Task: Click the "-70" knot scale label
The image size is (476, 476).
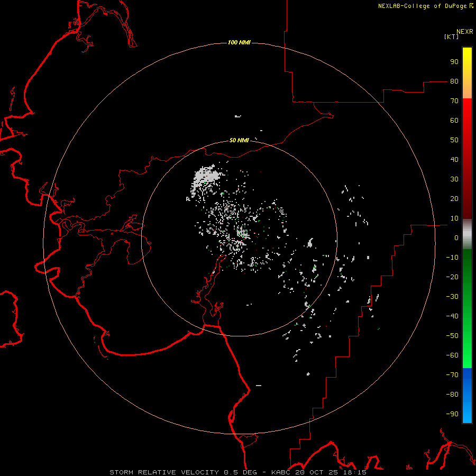Action: (452, 374)
